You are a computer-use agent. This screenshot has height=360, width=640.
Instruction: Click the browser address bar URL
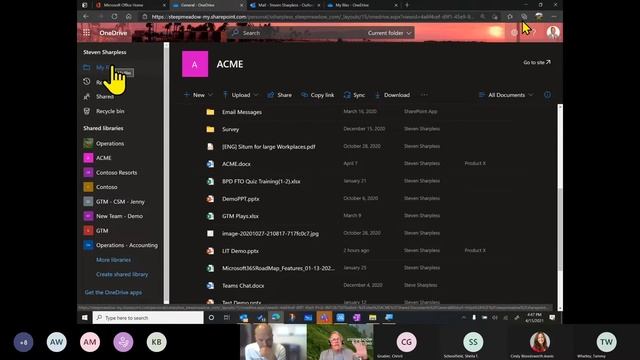coord(312,17)
